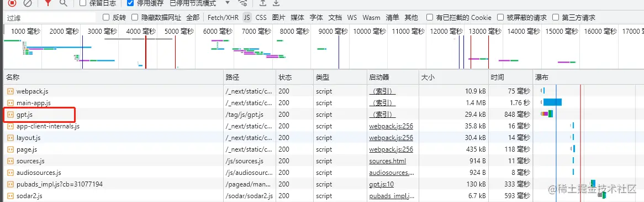Uncheck 停用缓存 checkbox

(130, 3)
